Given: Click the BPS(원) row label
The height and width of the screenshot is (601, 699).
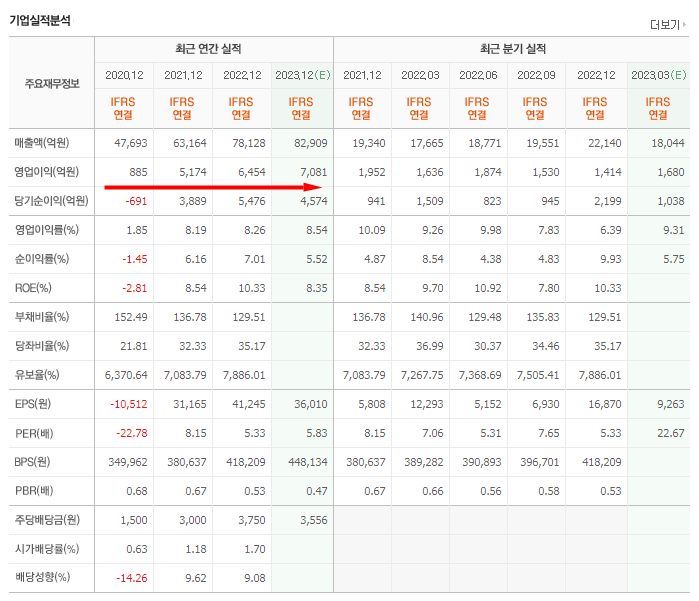Looking at the screenshot, I should [x=32, y=462].
